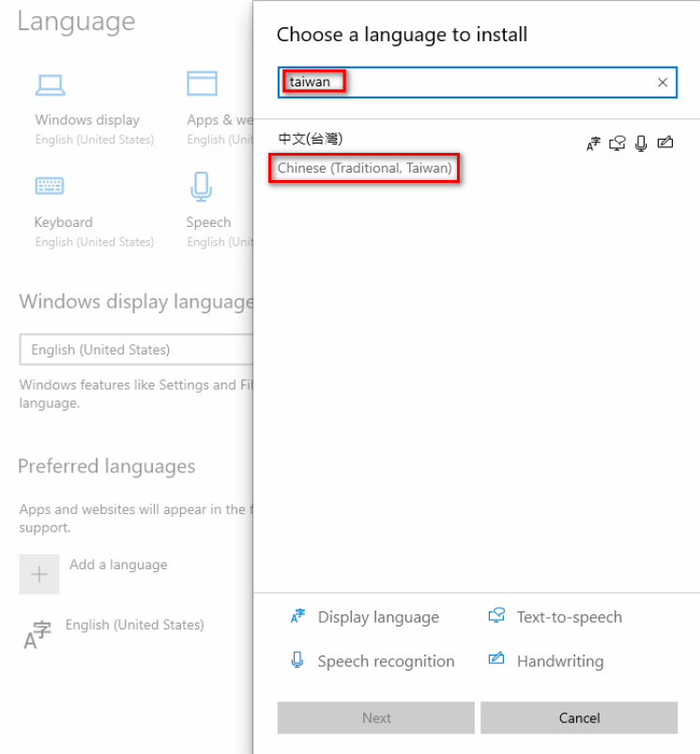The image size is (700, 754).
Task: Click the Display language legend icon
Action: (297, 616)
